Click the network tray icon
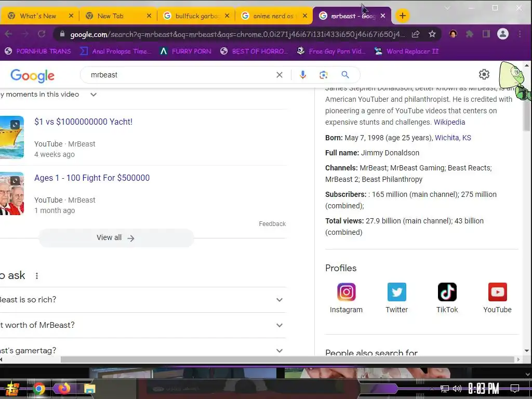Screen dimensions: 532x399 point(445,389)
